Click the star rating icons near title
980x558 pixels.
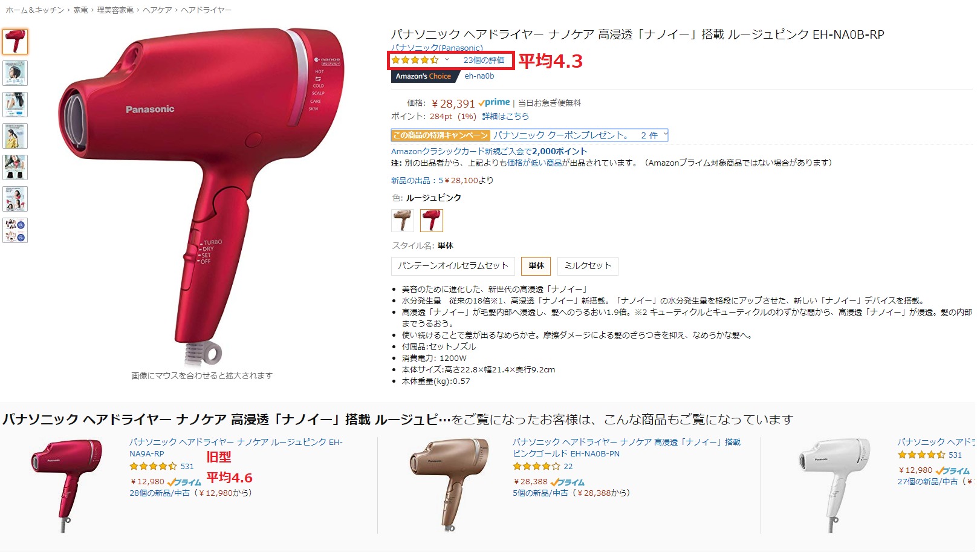[415, 60]
